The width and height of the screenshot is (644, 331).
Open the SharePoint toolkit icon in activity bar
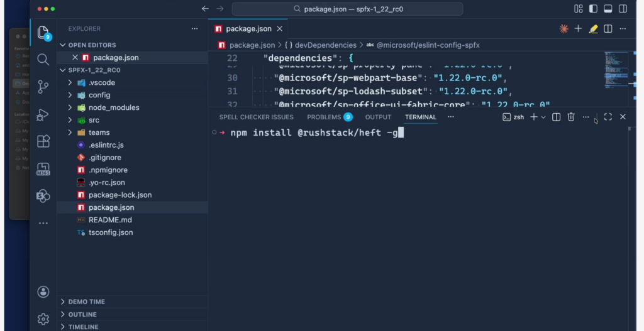[x=43, y=195]
